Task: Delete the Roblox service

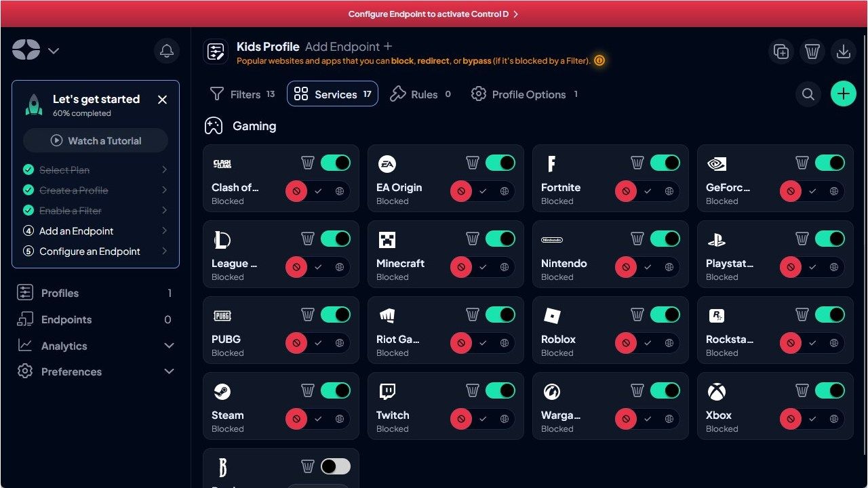Action: (637, 314)
